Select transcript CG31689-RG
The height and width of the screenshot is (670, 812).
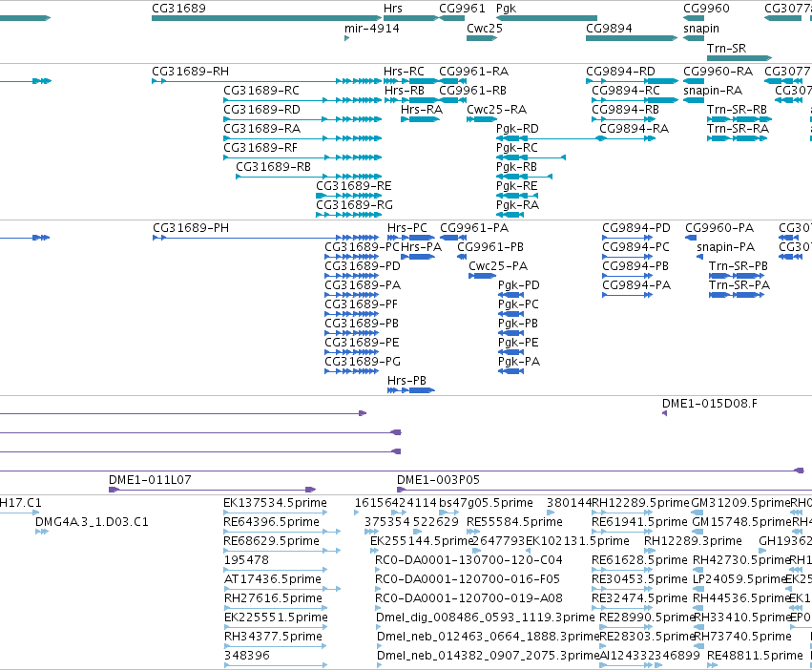(349, 216)
